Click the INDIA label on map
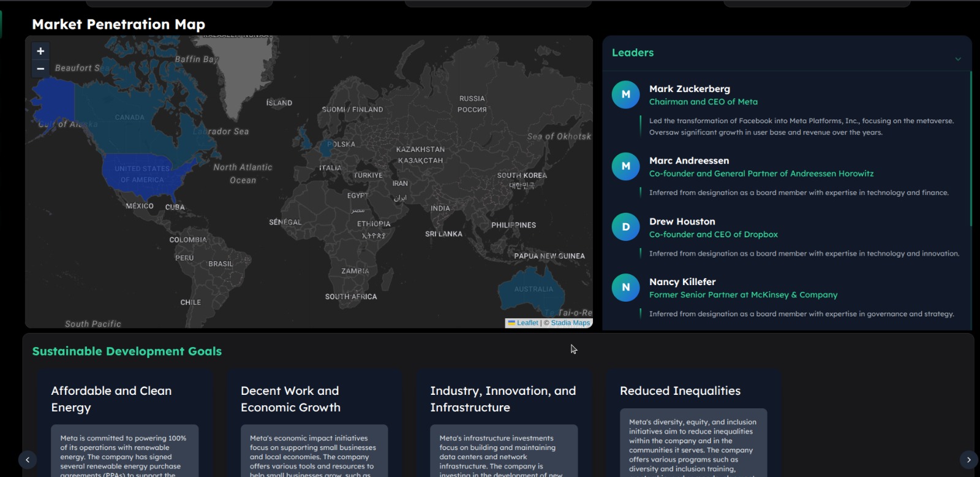980x477 pixels. (440, 208)
